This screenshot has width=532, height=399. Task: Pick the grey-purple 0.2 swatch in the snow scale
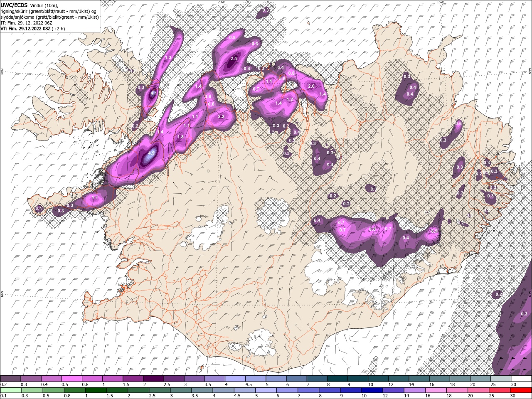(10, 379)
